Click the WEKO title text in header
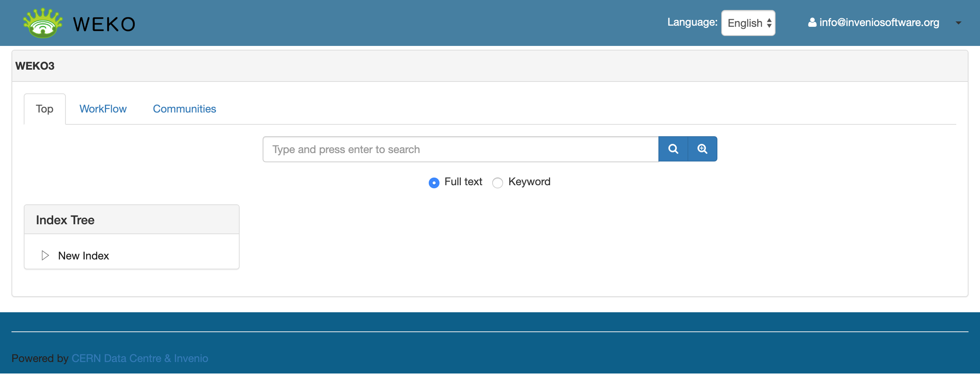The image size is (980, 380). pyautogui.click(x=104, y=24)
